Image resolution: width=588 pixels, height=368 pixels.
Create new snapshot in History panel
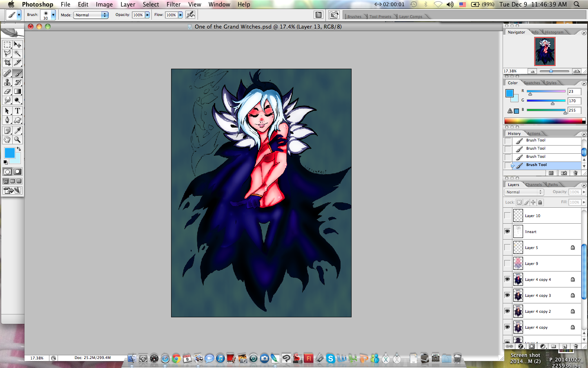[564, 173]
